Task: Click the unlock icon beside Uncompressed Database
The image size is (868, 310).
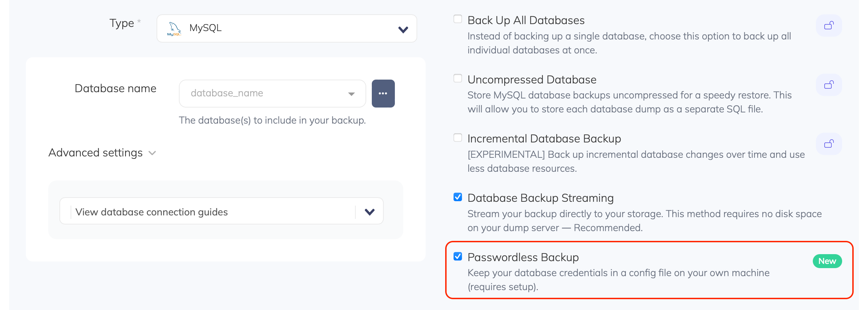Action: 829,84
